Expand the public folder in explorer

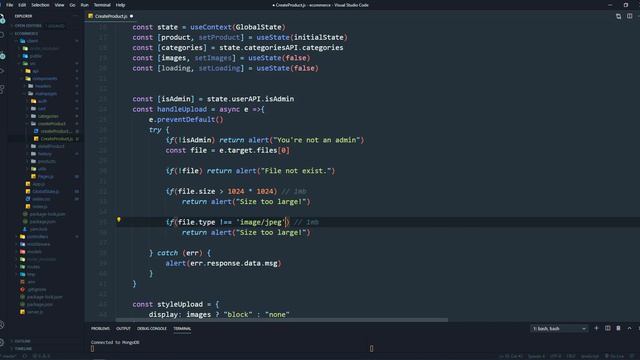36,56
